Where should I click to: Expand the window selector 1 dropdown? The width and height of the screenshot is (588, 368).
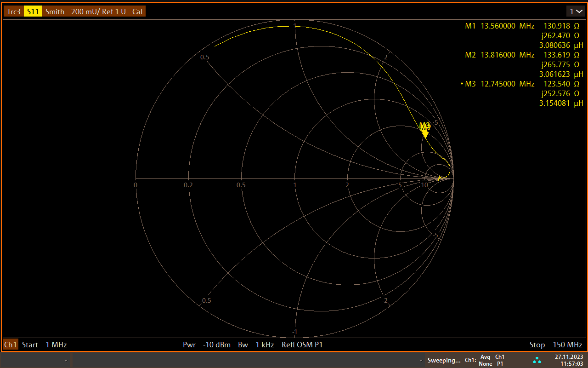pos(576,11)
